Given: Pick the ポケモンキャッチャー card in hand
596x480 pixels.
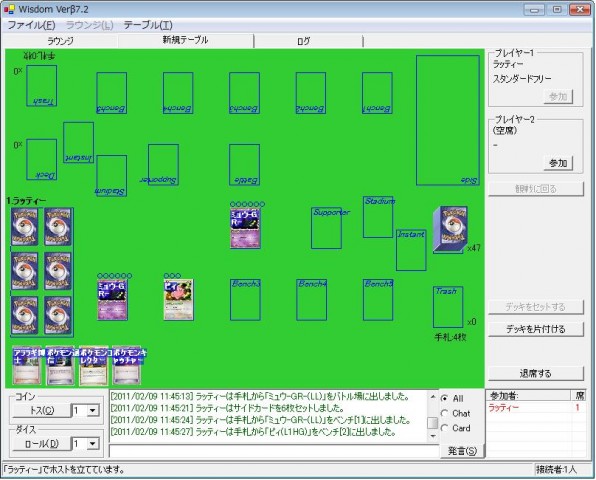Looking at the screenshot, I should 127,366.
